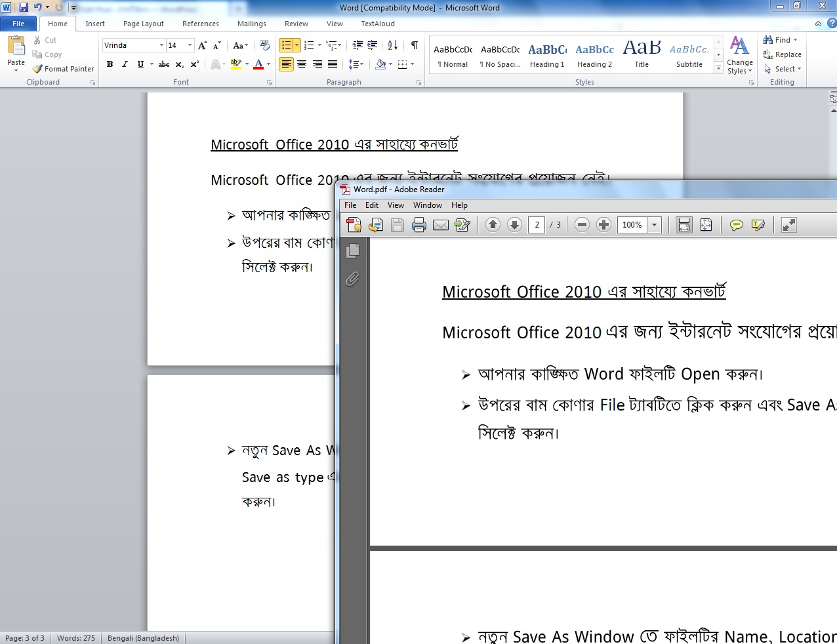The width and height of the screenshot is (837, 644).
Task: Open the Select dropdown in Editing group
Action: [782, 69]
